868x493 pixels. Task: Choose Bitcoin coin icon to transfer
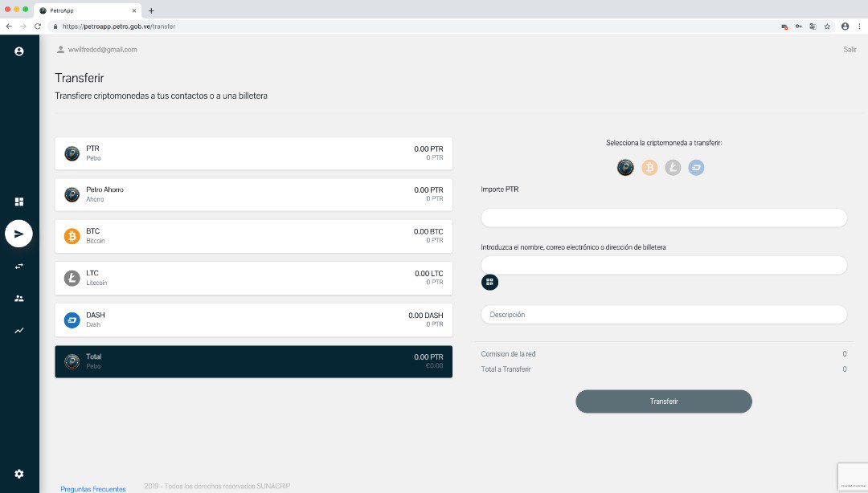tap(649, 167)
